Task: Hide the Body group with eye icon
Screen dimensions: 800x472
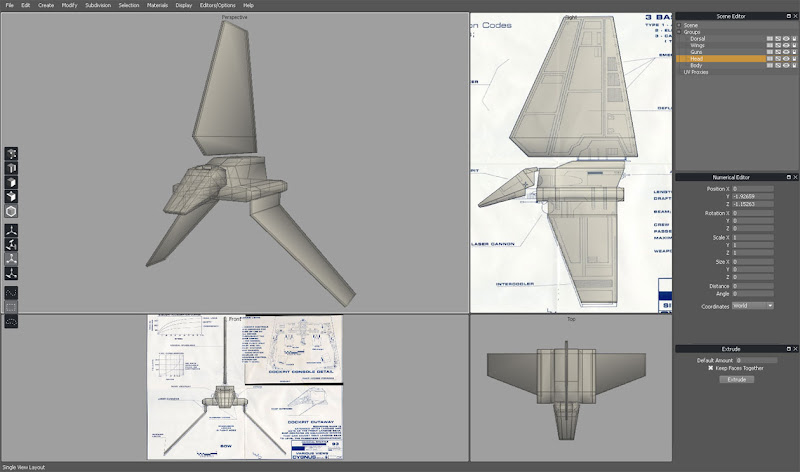Action: click(x=786, y=65)
